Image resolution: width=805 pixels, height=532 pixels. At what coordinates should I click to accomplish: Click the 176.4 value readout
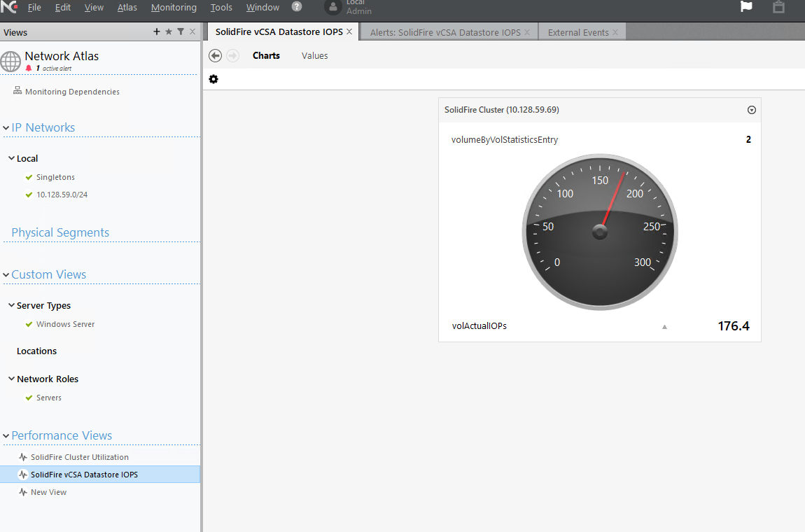coord(733,326)
